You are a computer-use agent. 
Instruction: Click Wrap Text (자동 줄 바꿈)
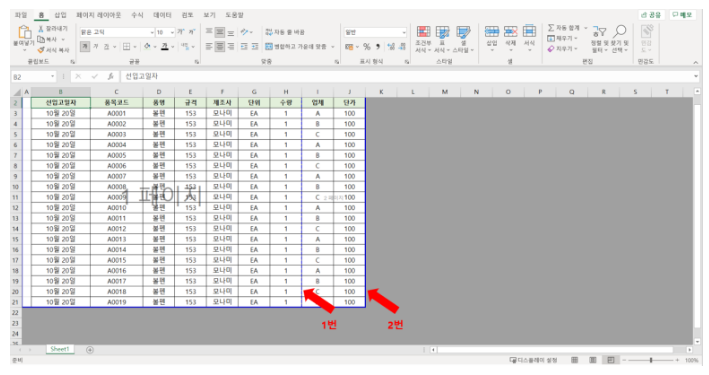pyautogui.click(x=285, y=32)
